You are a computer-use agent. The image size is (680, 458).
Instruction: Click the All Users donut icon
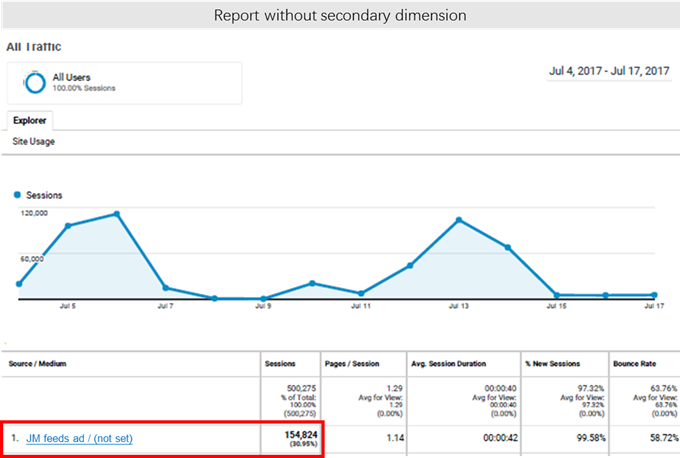pyautogui.click(x=35, y=82)
